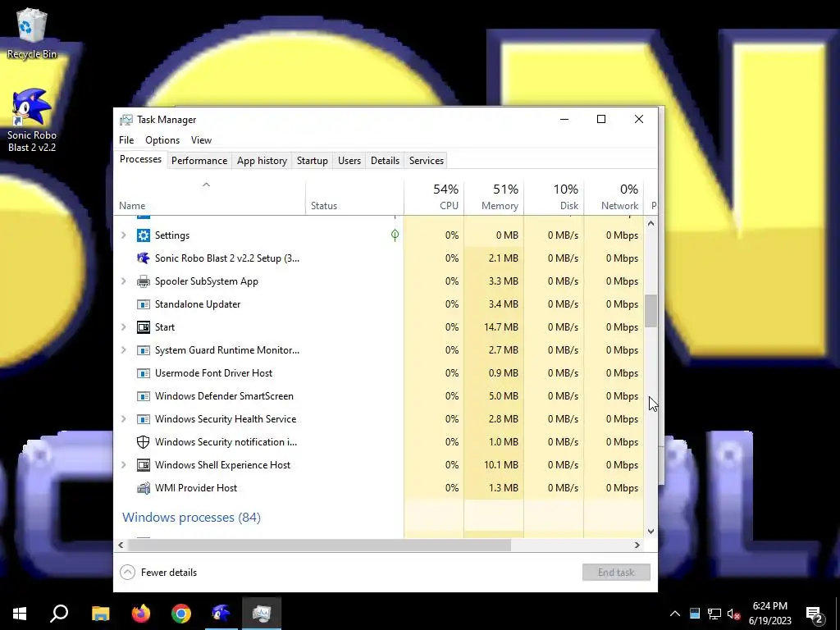Screen dimensions: 840x630
Task: Open the Windows Start menu button
Action: point(20,614)
